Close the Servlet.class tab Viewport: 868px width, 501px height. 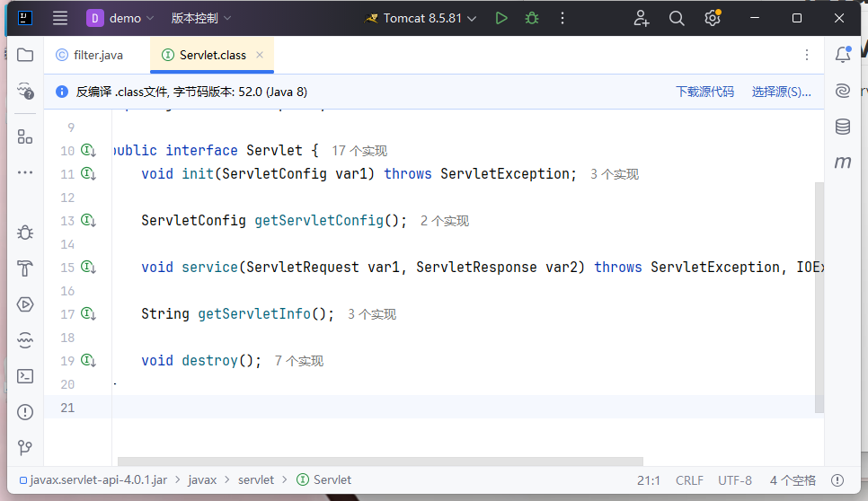click(x=260, y=55)
